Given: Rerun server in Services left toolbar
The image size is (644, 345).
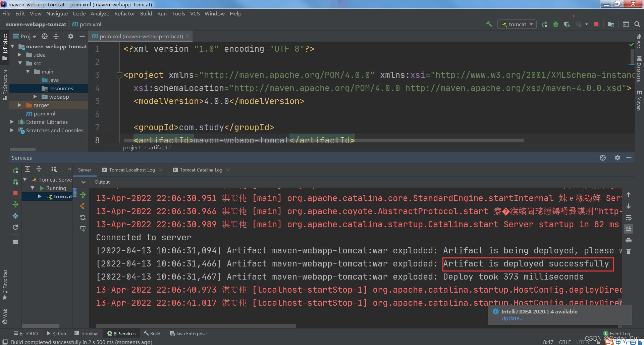Looking at the screenshot, I should pos(15,170).
